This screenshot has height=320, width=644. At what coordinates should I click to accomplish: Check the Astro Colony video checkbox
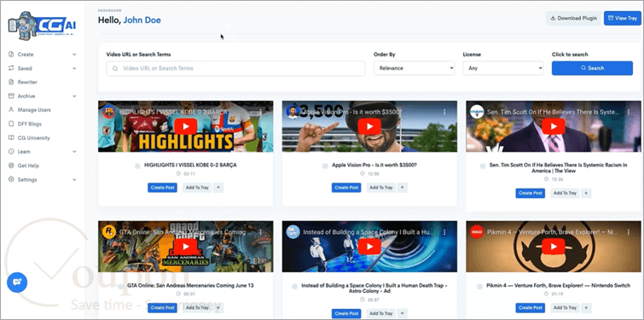pyautogui.click(x=294, y=287)
